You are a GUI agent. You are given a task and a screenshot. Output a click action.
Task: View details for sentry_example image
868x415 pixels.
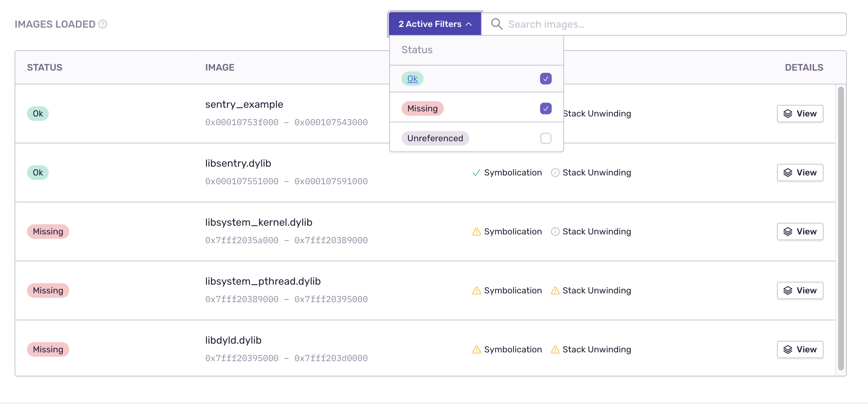800,114
